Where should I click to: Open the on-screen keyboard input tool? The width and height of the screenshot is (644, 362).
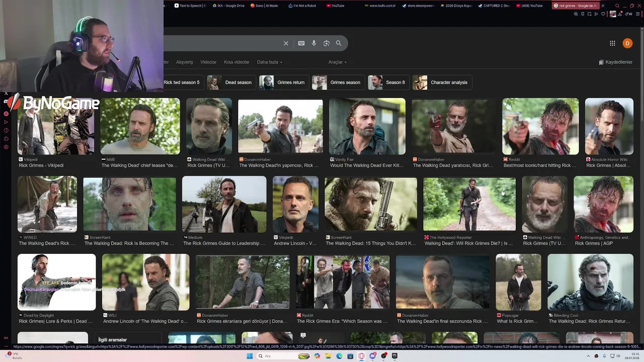point(301,43)
